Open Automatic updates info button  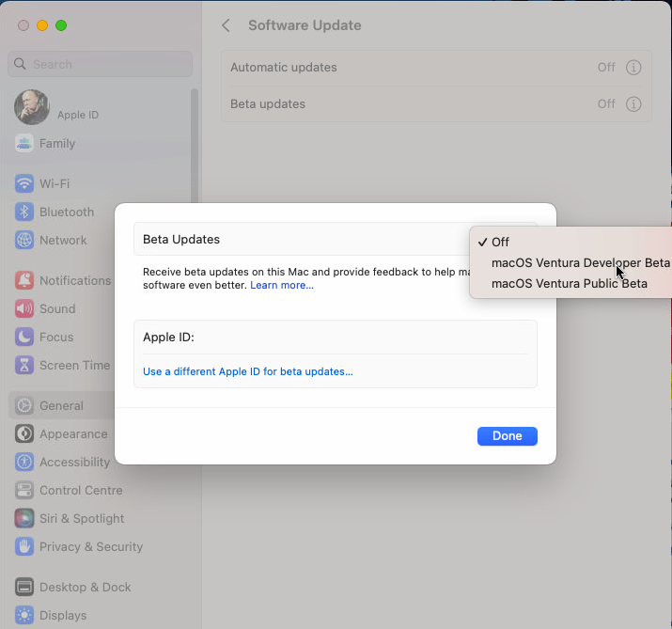click(633, 68)
